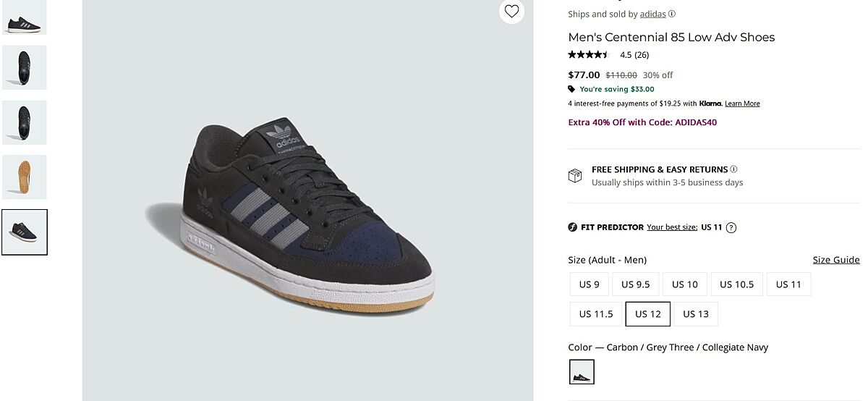Open the Size Guide link

click(x=835, y=260)
